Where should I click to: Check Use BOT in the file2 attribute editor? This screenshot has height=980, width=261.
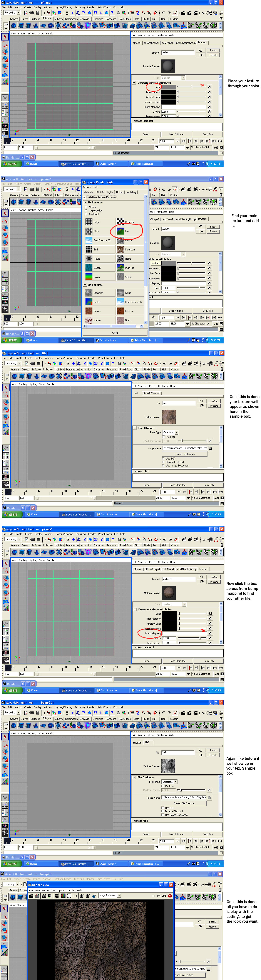(x=163, y=808)
